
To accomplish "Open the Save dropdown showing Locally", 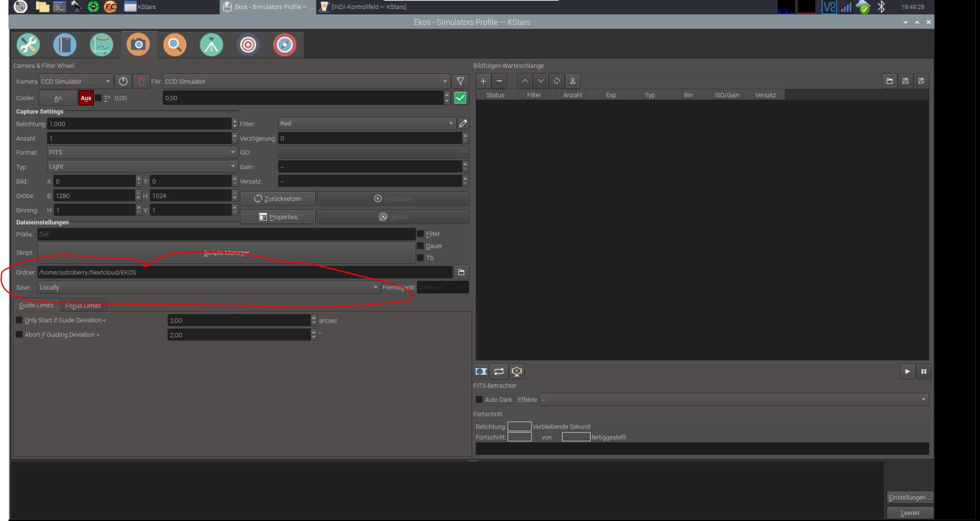I will 209,288.
